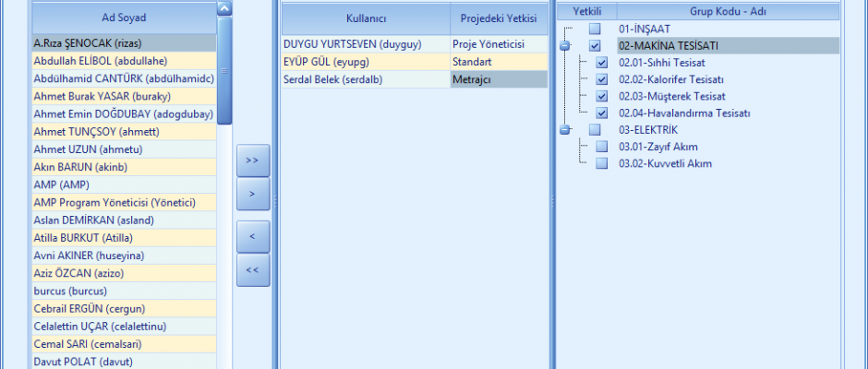
Task: Click the add selected user (>) button
Action: pyautogui.click(x=252, y=194)
